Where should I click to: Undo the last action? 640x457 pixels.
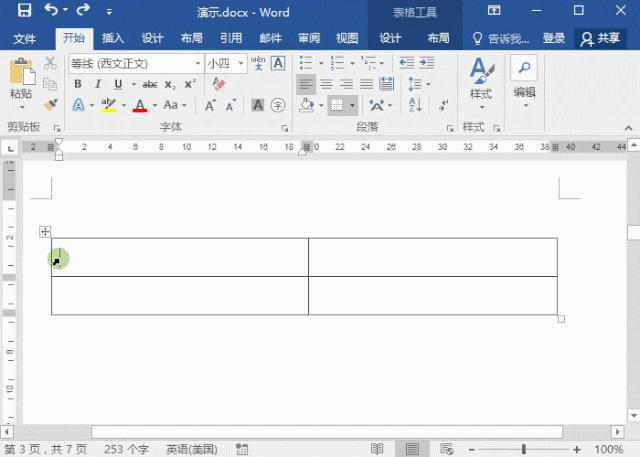pyautogui.click(x=51, y=10)
